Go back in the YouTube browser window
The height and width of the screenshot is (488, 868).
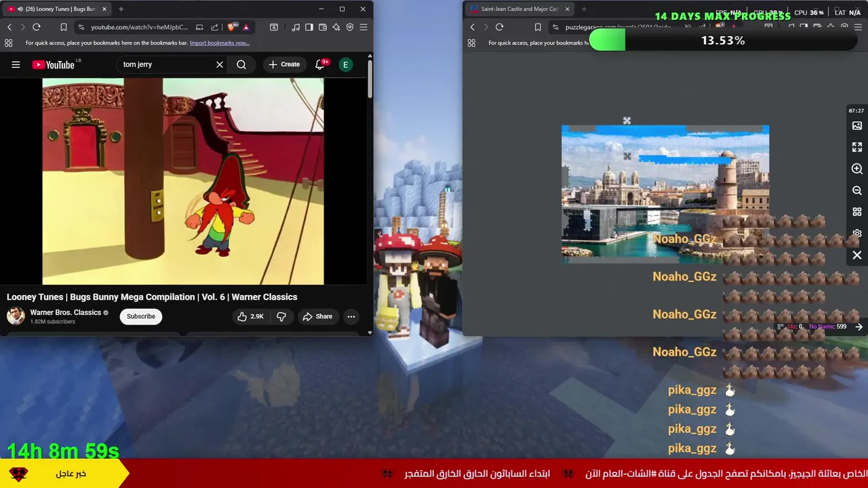tap(9, 27)
